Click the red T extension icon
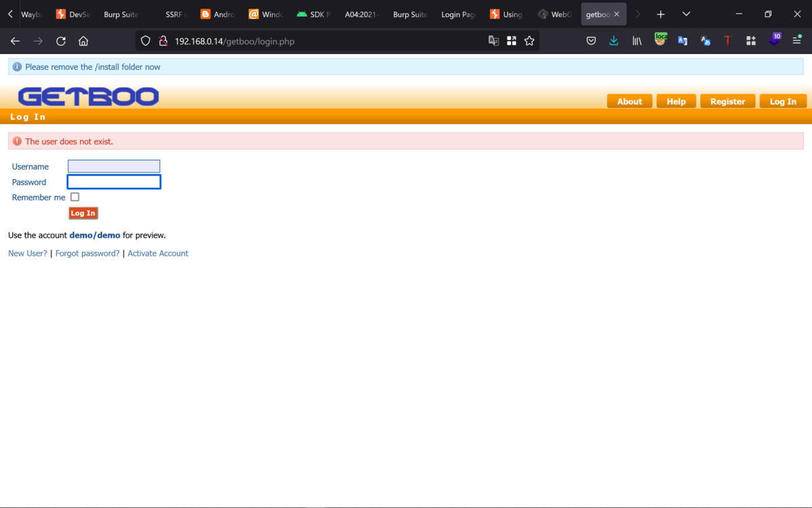This screenshot has width=812, height=508. (728, 41)
